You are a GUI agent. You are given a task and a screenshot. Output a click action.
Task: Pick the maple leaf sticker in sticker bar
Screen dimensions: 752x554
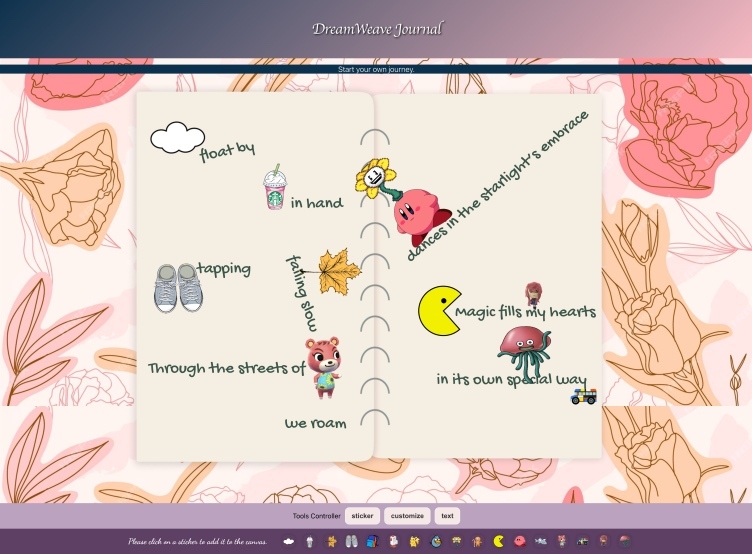[331, 542]
